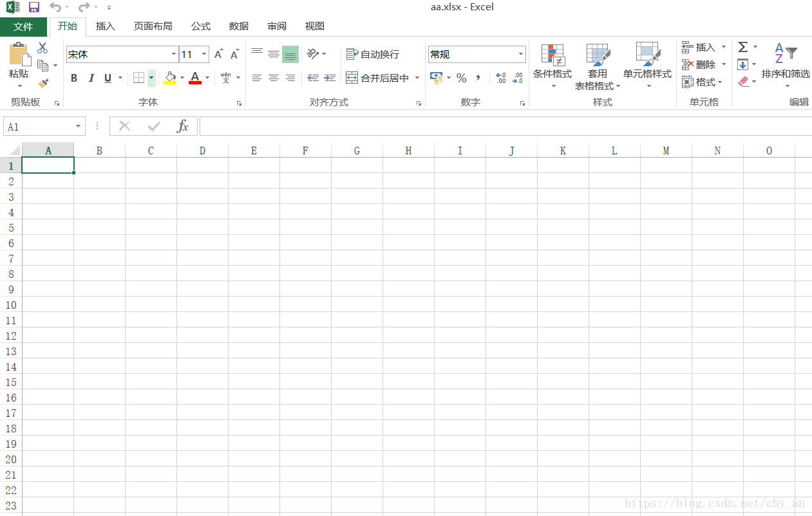Increase decimal places icon
The width and height of the screenshot is (812, 516).
(501, 78)
